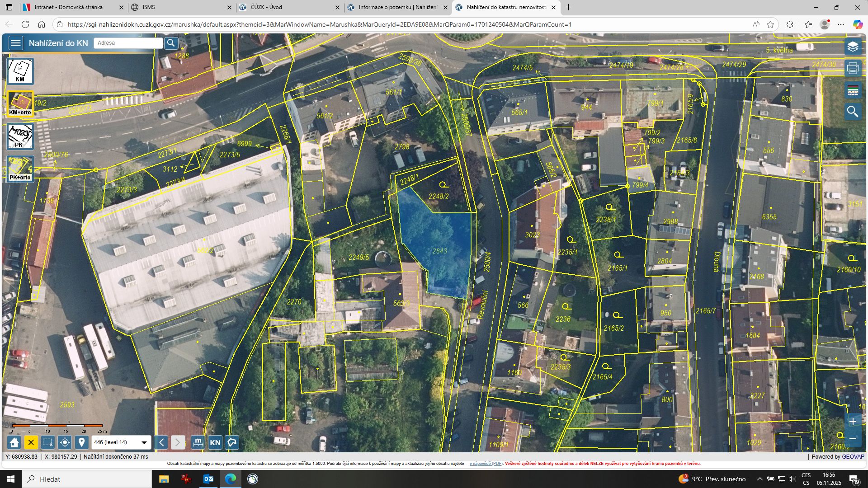Click the locate my position icon
Image resolution: width=868 pixels, height=488 pixels.
pos(65,442)
